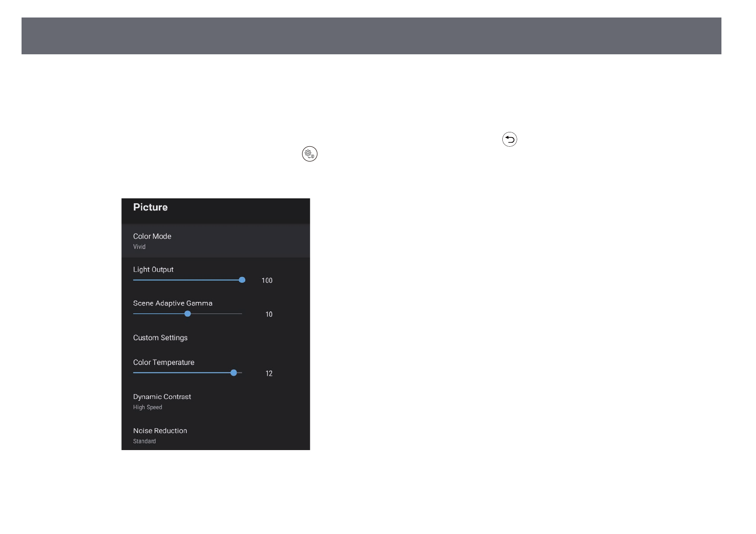Click the settings gear icon
This screenshot has width=756, height=534.
309,154
